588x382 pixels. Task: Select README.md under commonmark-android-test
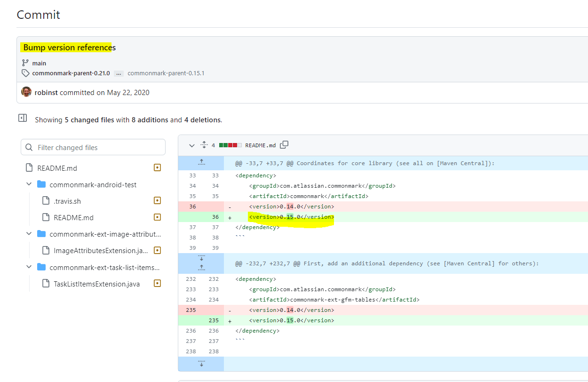click(73, 217)
